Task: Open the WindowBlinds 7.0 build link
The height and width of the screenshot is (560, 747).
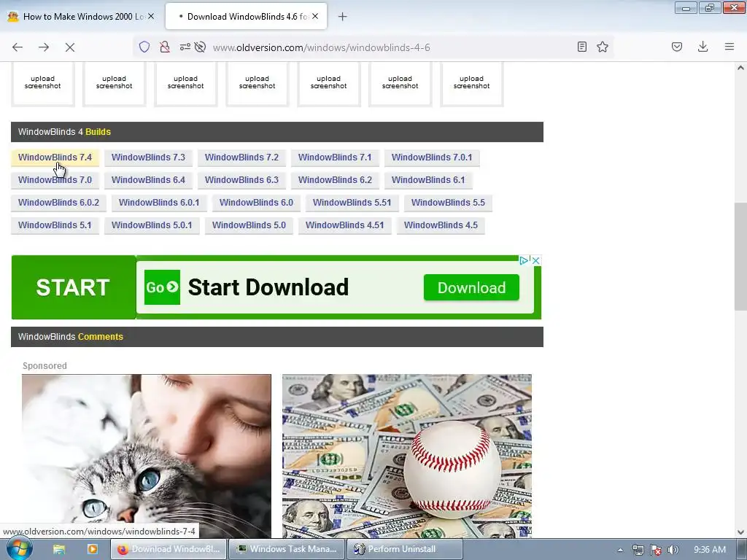Action: tap(55, 180)
